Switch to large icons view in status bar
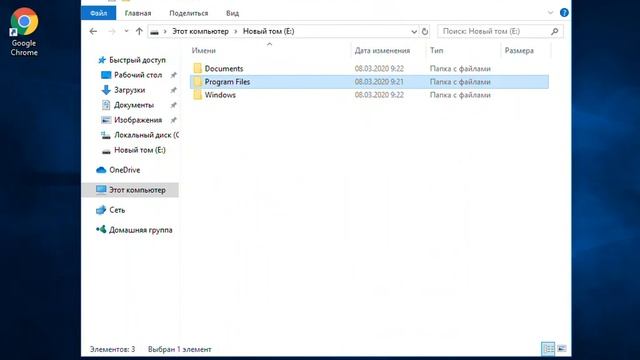The image size is (640, 360). [x=562, y=349]
